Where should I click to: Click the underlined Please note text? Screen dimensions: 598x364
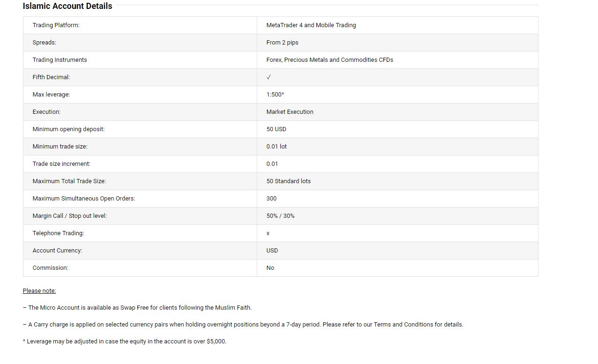39,291
